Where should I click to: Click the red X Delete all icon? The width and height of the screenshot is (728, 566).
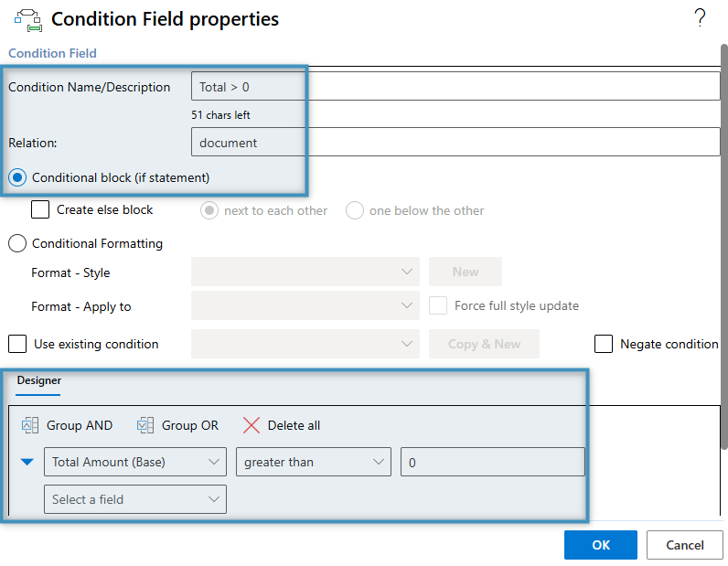[x=252, y=425]
